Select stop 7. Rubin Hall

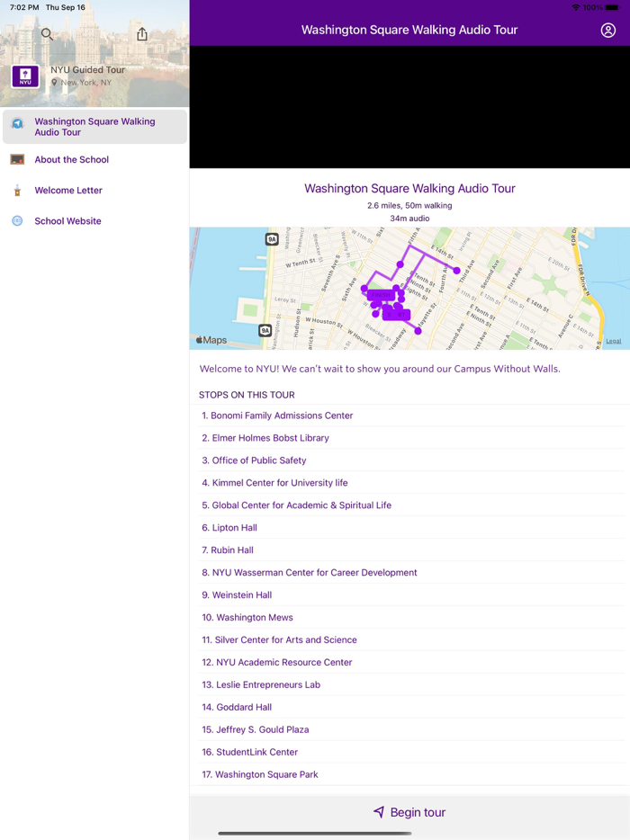409,550
